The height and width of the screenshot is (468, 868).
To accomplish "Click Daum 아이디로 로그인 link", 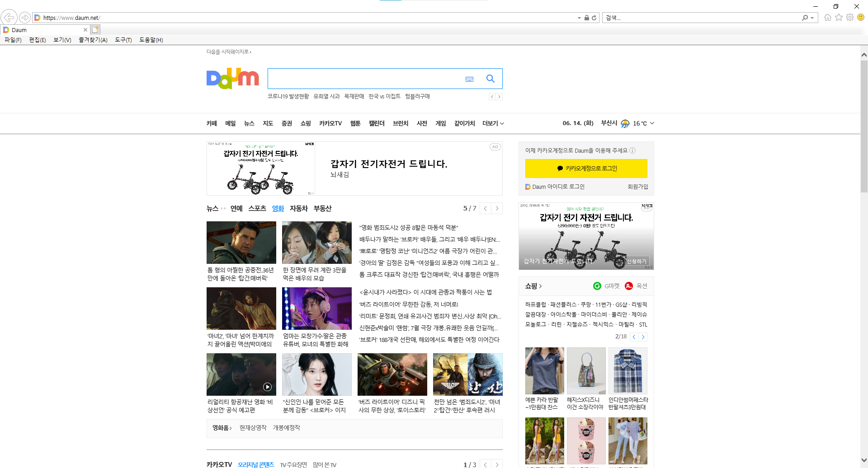I will (555, 187).
